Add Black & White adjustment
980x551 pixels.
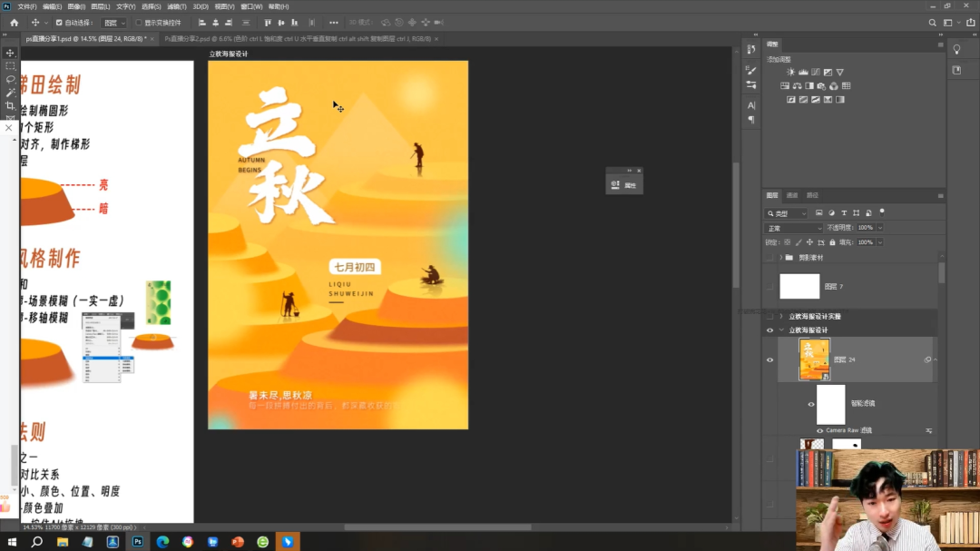pyautogui.click(x=809, y=85)
